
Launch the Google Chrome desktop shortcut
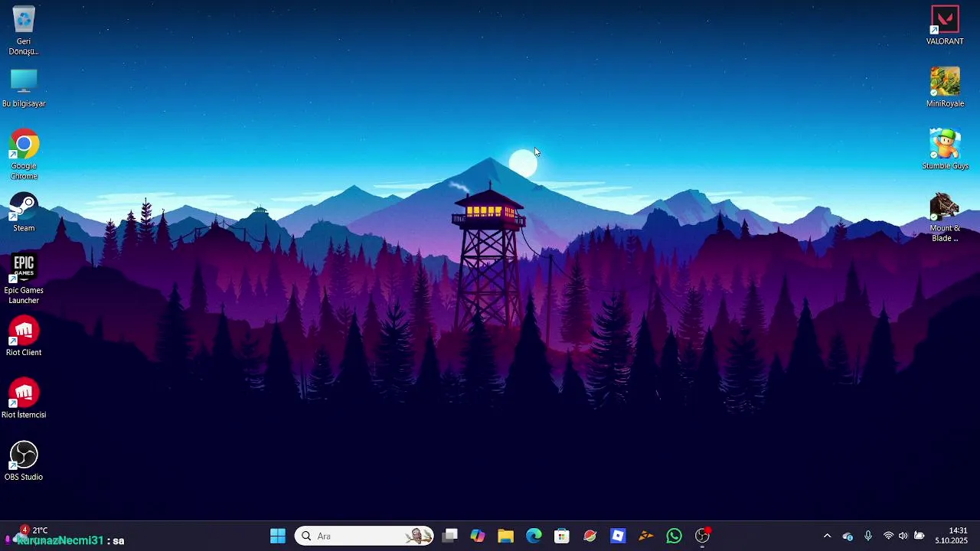pos(24,155)
